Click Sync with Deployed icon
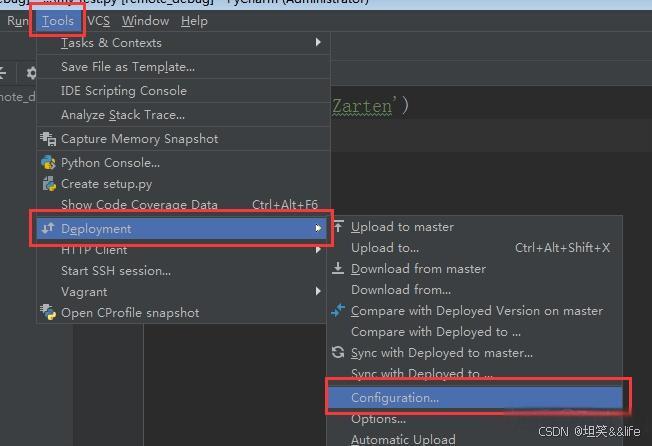Screen dimensions: 652x446 point(338,352)
